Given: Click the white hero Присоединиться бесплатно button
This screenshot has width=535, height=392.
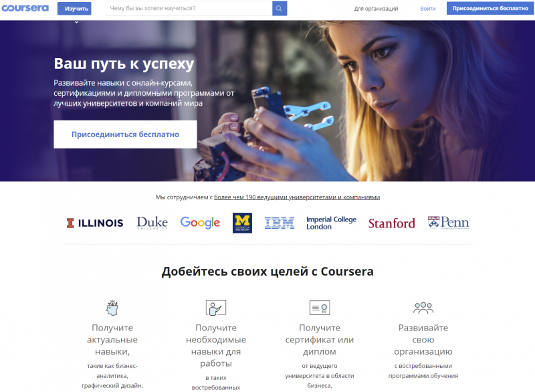Looking at the screenshot, I should tap(125, 134).
